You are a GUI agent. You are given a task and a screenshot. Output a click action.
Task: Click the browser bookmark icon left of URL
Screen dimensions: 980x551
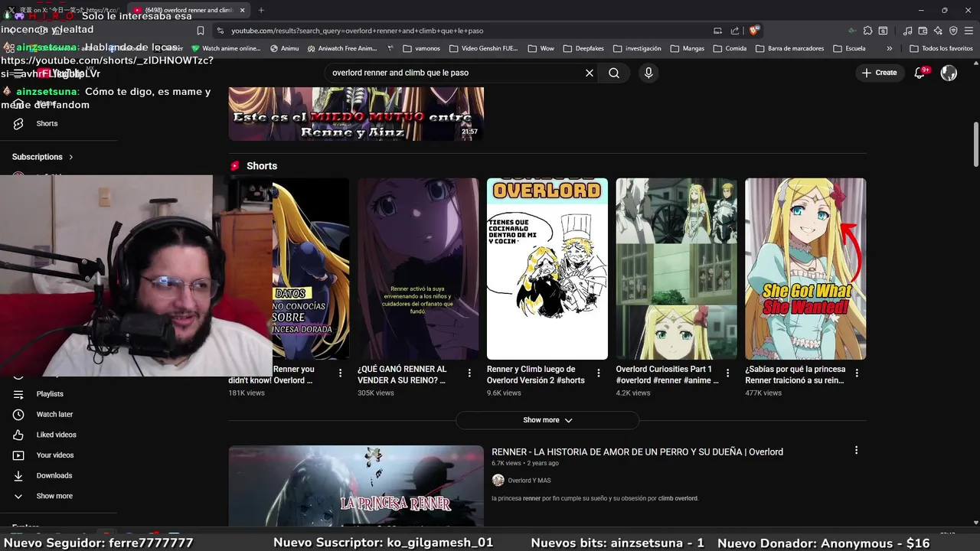click(x=201, y=31)
